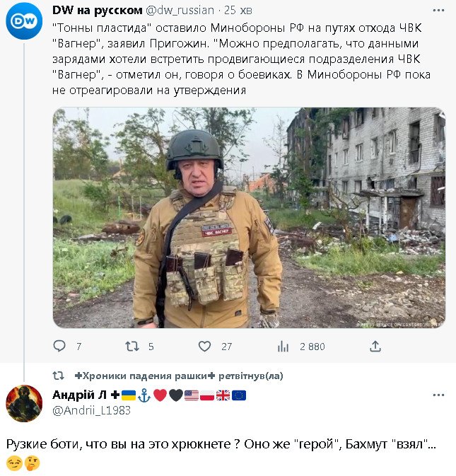This screenshot has width=456, height=476.
Task: Like the DW tweet with the heart
Action: [x=204, y=347]
